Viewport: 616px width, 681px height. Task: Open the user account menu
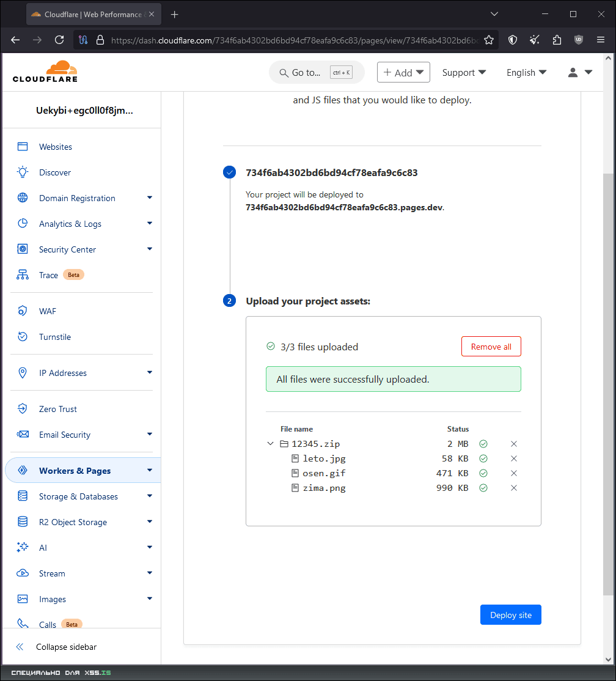pyautogui.click(x=580, y=73)
